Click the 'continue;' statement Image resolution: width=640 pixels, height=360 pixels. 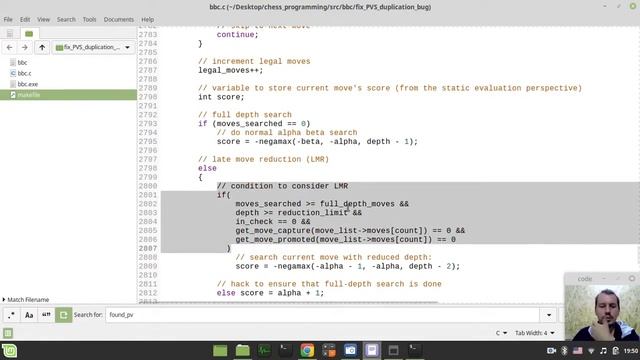[x=238, y=35]
